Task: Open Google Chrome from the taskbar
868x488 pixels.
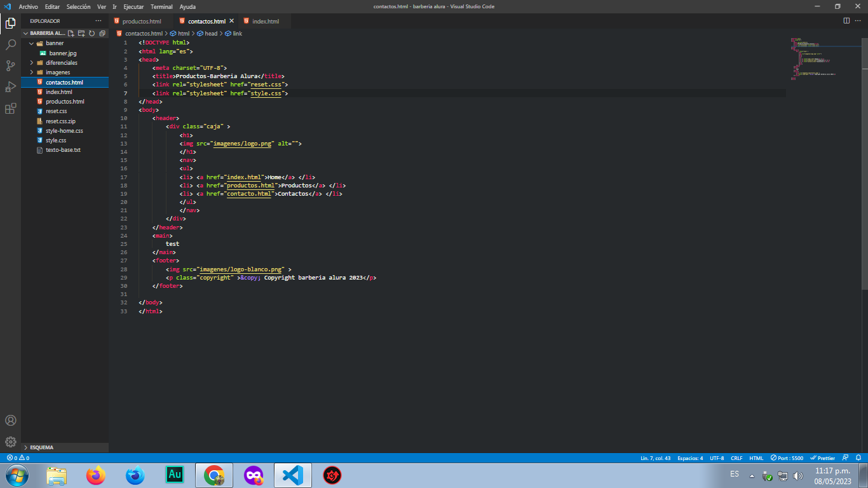Action: (x=214, y=475)
